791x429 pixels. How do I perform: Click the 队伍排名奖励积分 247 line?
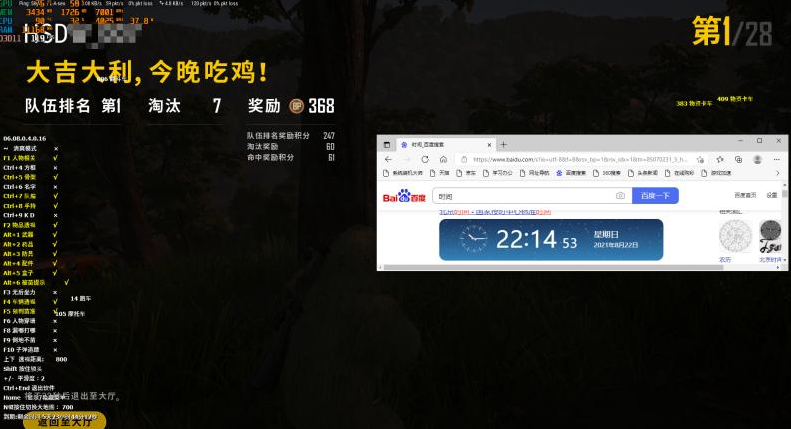pyautogui.click(x=291, y=136)
